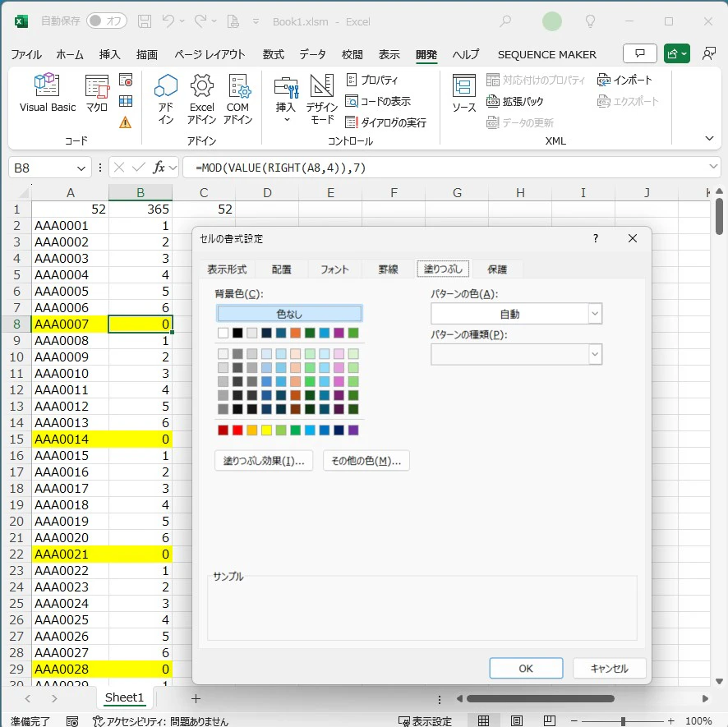Open Fill Effects (塗りつぶし効果) button
728x727 pixels.
(x=264, y=461)
